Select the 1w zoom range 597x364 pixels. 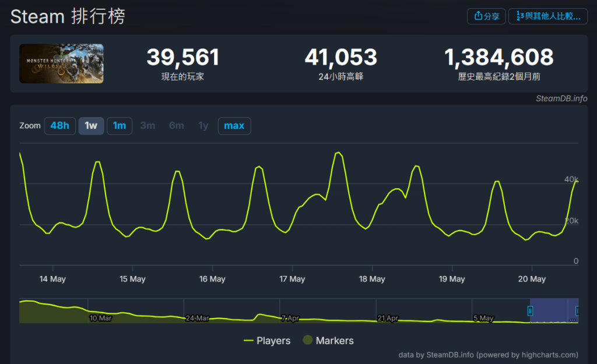coord(91,126)
